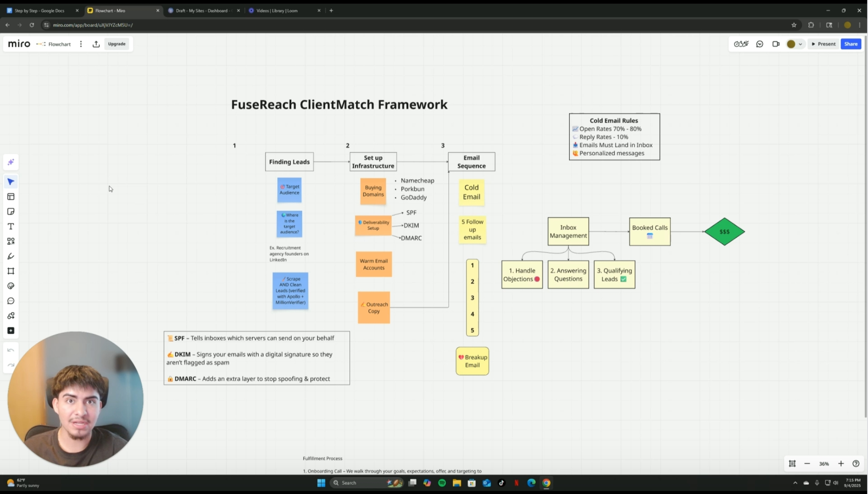Open the Shapes and lines tool
This screenshot has height=494, width=868.
click(11, 241)
